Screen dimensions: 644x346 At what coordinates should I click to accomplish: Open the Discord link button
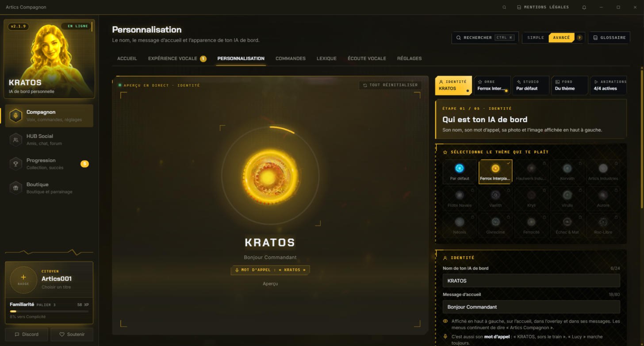click(27, 334)
